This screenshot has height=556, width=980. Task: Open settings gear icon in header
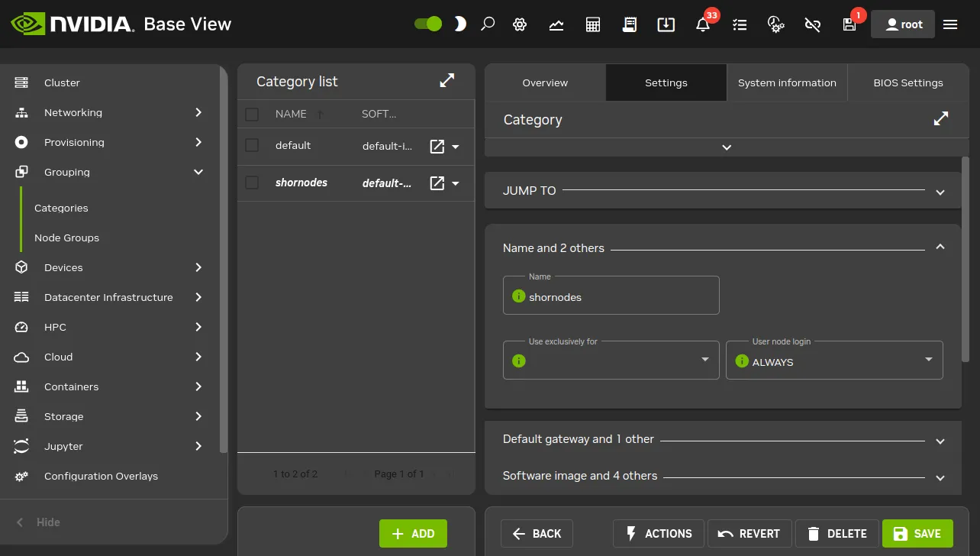pyautogui.click(x=521, y=24)
